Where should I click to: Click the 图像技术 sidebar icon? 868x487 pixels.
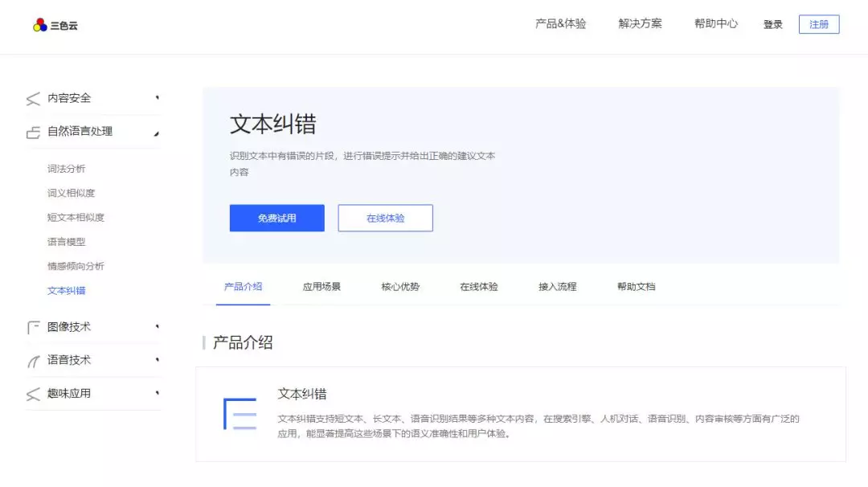[x=33, y=328]
